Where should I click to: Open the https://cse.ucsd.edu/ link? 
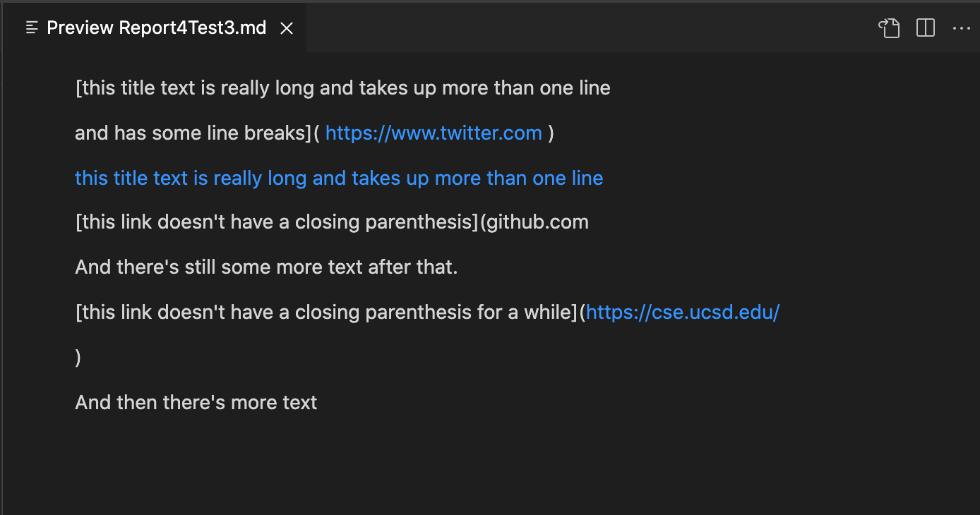tap(682, 313)
